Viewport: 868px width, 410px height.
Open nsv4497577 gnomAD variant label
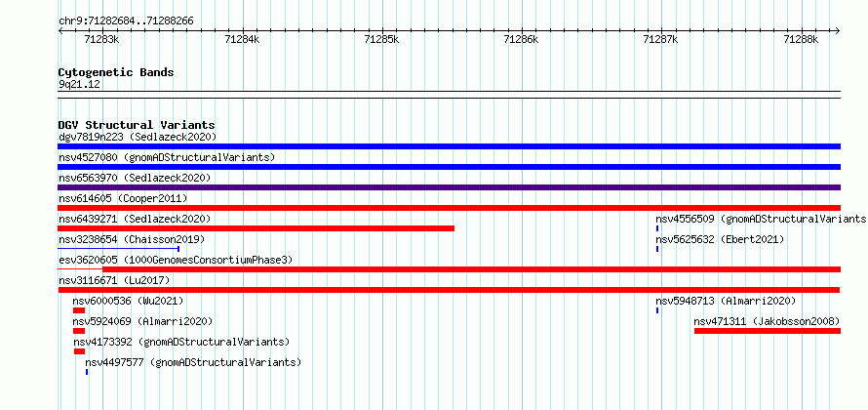click(x=193, y=362)
